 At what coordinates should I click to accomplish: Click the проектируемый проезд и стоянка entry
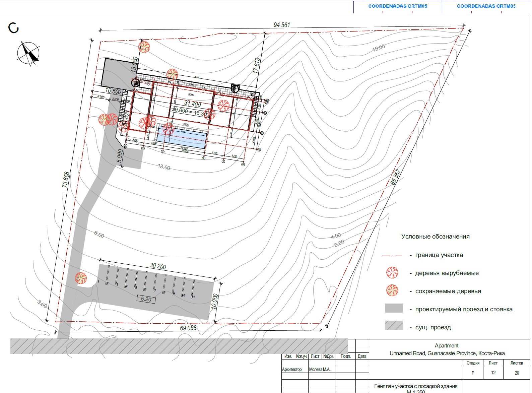point(464,309)
